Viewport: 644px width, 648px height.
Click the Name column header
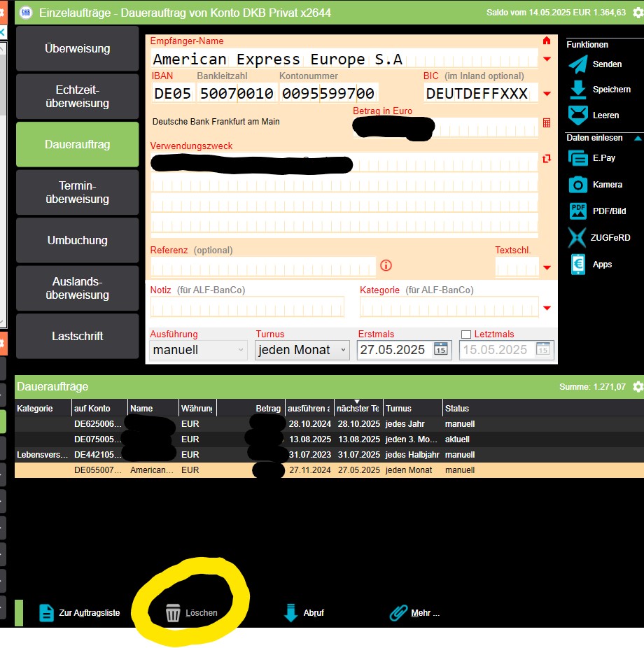[153, 408]
